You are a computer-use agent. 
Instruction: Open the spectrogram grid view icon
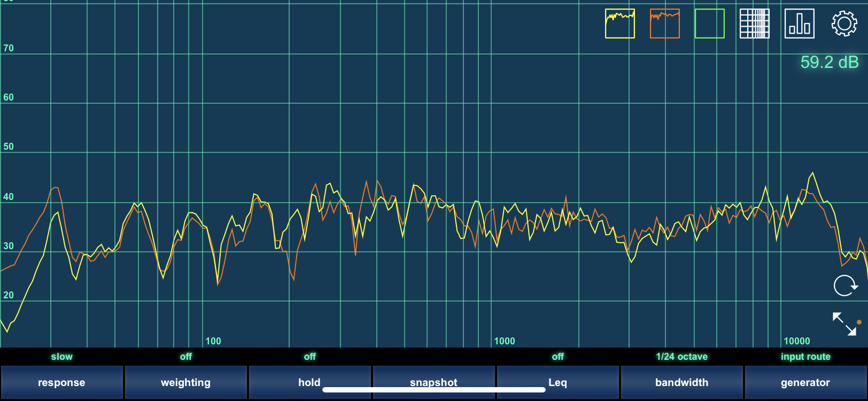tap(754, 24)
